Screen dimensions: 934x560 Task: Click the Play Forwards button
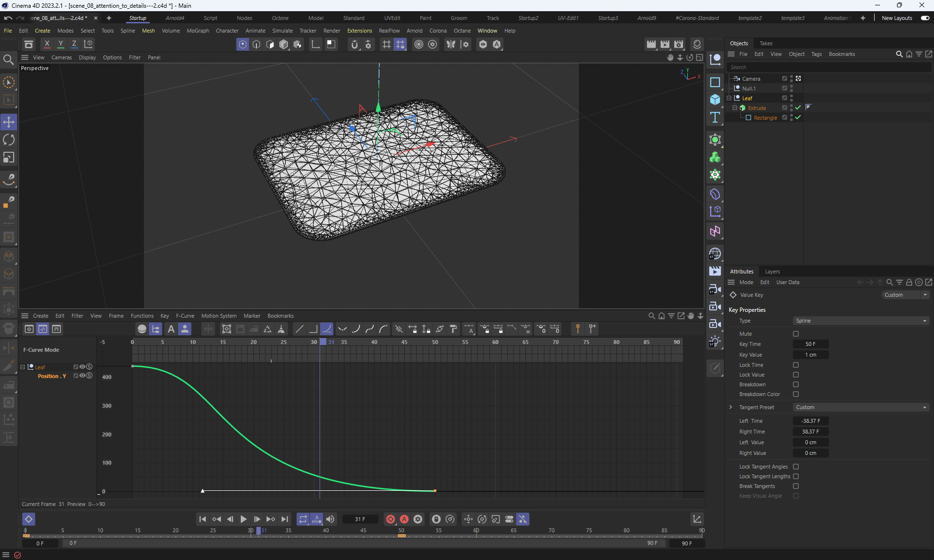[243, 519]
